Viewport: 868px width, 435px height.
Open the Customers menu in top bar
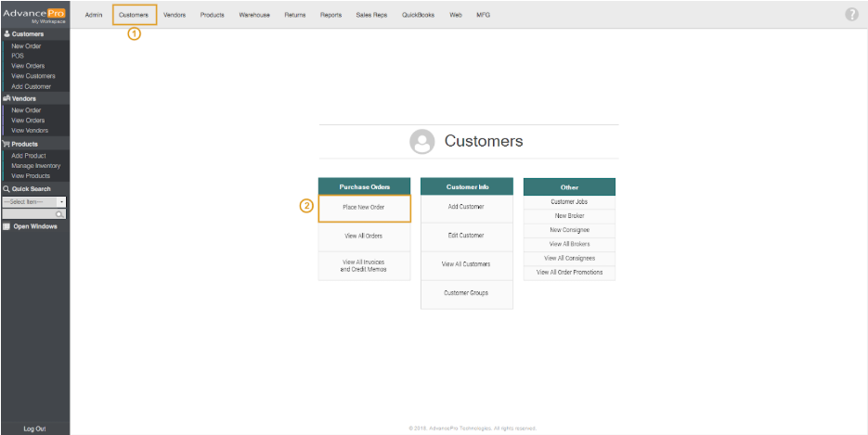(134, 15)
